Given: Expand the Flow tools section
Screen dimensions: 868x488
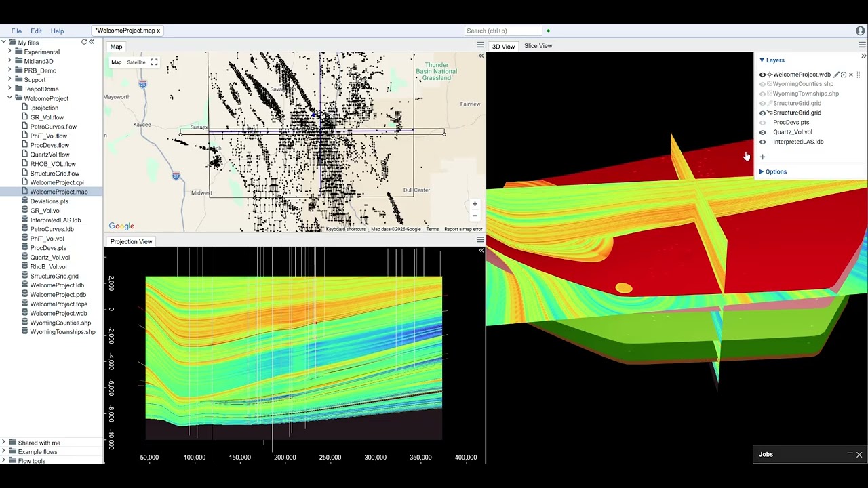Looking at the screenshot, I should [x=3, y=461].
